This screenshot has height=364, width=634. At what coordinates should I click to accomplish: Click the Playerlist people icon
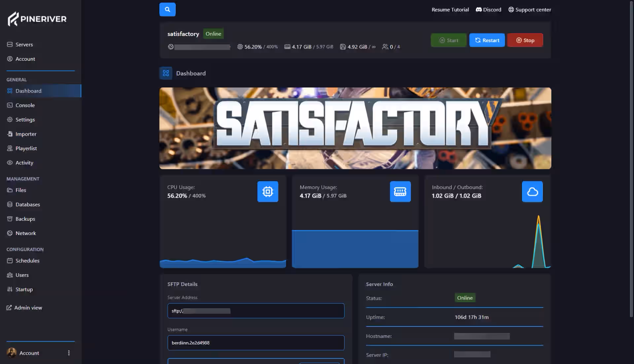[10, 148]
